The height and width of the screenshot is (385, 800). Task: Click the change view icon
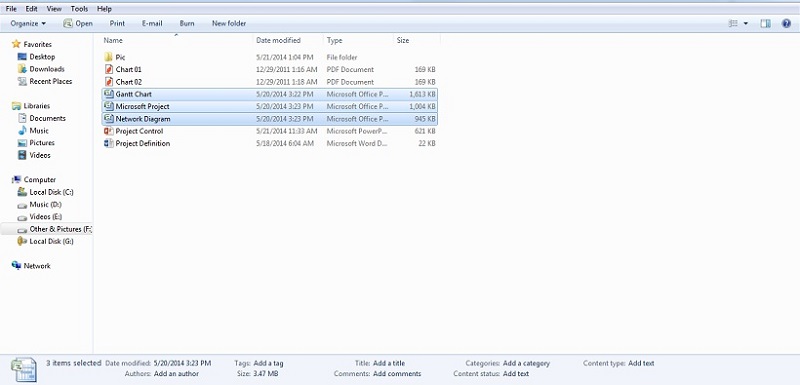click(x=733, y=23)
